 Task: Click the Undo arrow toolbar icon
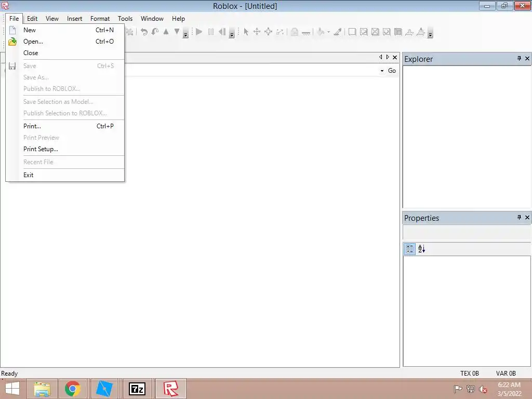pyautogui.click(x=144, y=32)
